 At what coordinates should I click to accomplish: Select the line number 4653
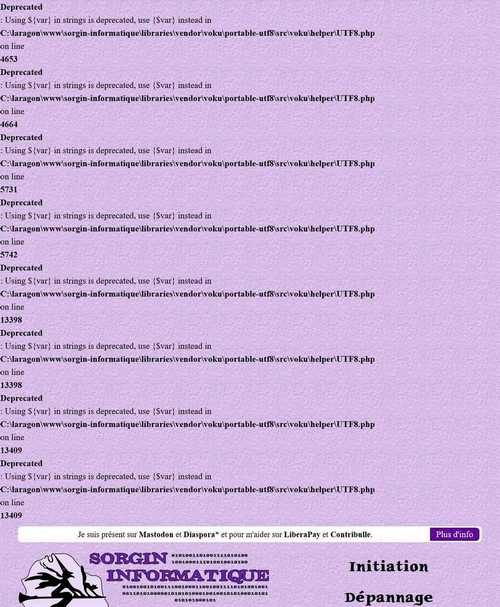(9, 59)
